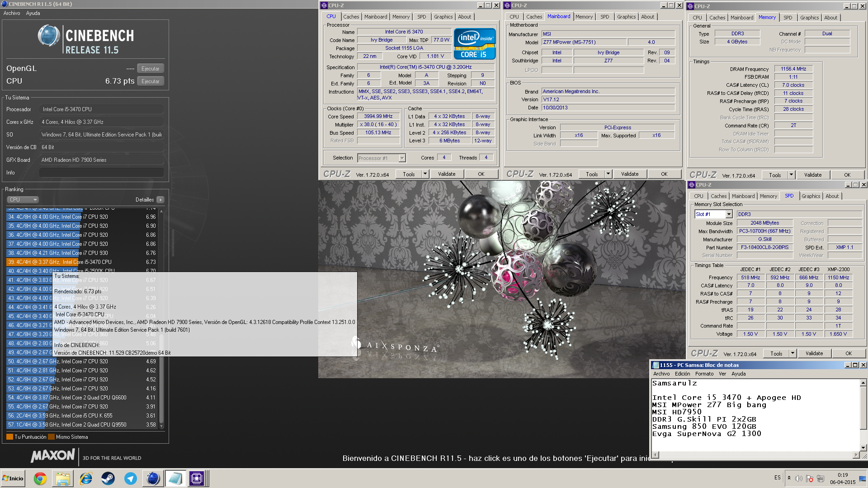The height and width of the screenshot is (488, 868).
Task: Click the Cinebench globe logo
Action: point(49,36)
